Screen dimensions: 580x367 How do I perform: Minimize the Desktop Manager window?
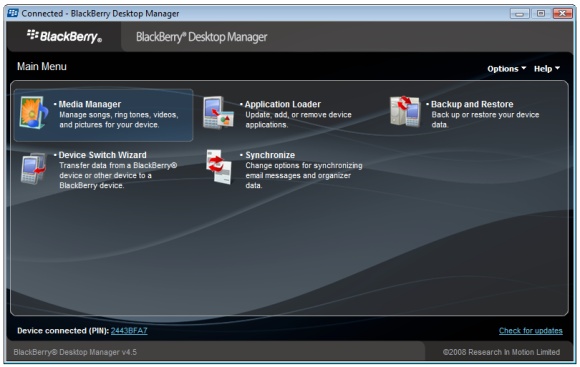click(x=519, y=14)
